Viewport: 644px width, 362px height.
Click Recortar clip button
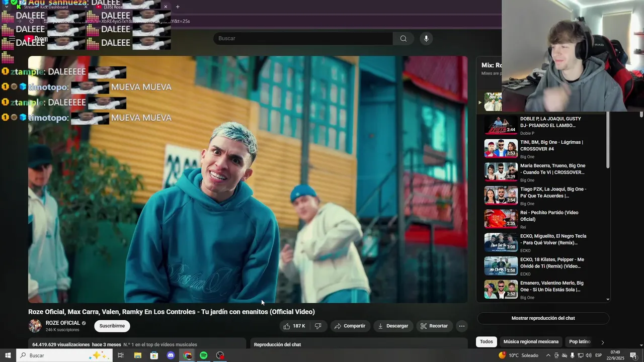pyautogui.click(x=434, y=326)
